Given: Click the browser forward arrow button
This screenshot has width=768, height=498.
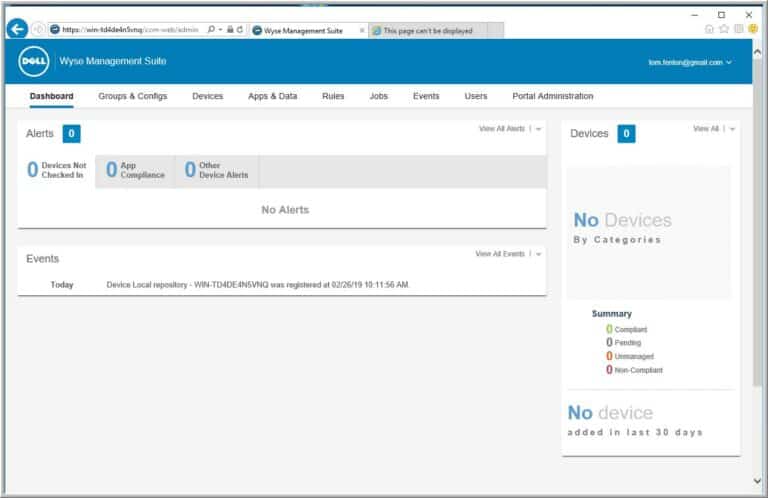Looking at the screenshot, I should (38, 29).
